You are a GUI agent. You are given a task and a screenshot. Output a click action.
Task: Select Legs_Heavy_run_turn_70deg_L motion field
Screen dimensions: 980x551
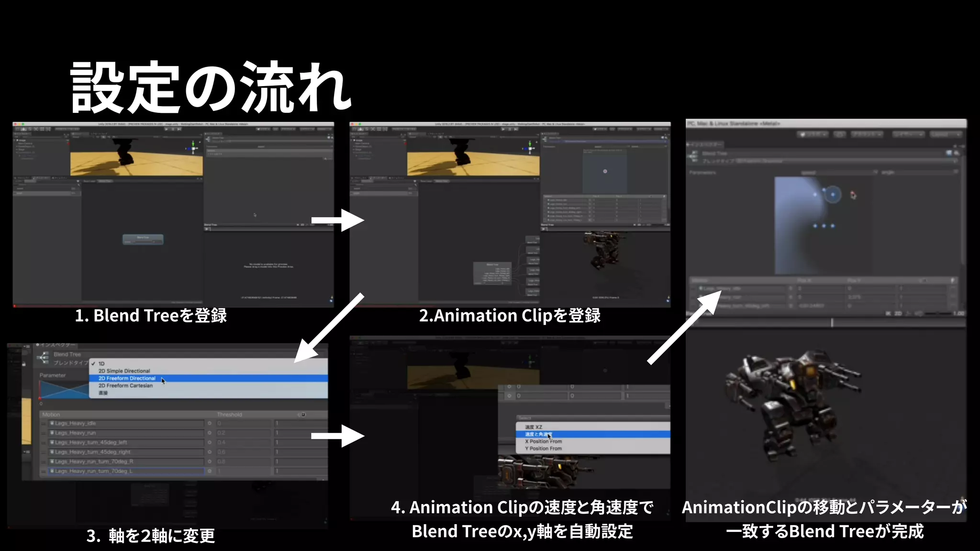pyautogui.click(x=127, y=471)
